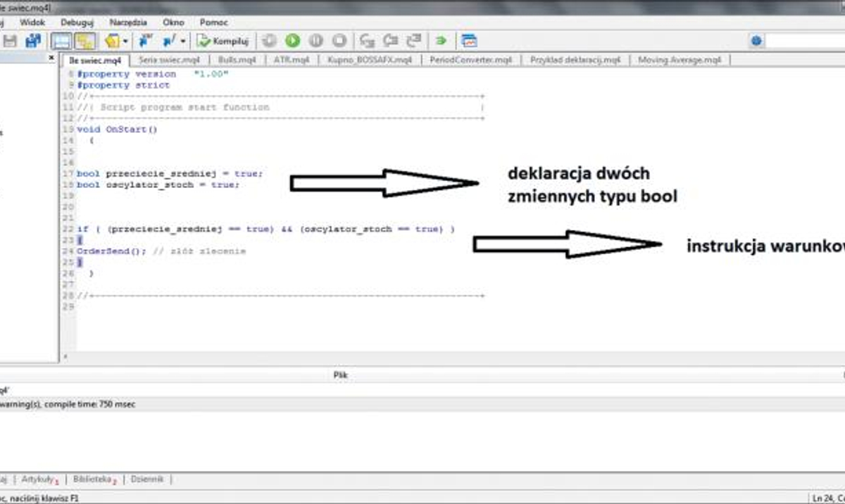Screen dimensions: 845x504
Task: Select the Step Over debug icon
Action: click(389, 40)
